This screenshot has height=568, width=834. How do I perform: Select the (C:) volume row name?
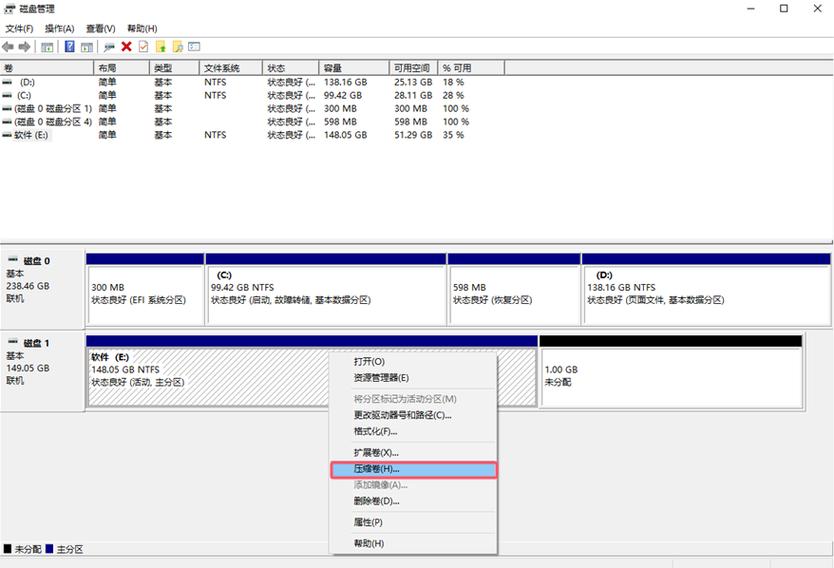point(24,96)
